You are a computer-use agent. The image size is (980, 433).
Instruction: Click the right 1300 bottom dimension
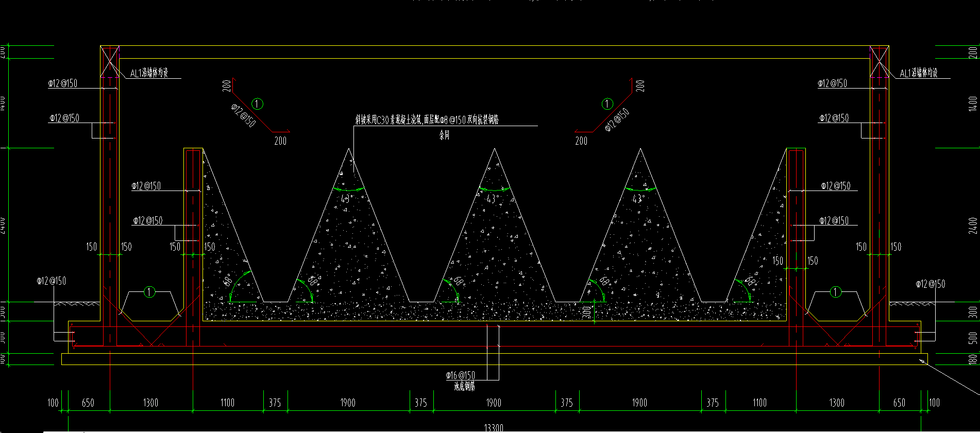[837, 403]
